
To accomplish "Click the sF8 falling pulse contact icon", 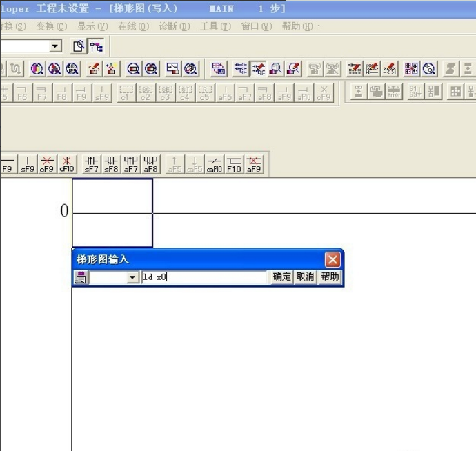I will pos(112,164).
